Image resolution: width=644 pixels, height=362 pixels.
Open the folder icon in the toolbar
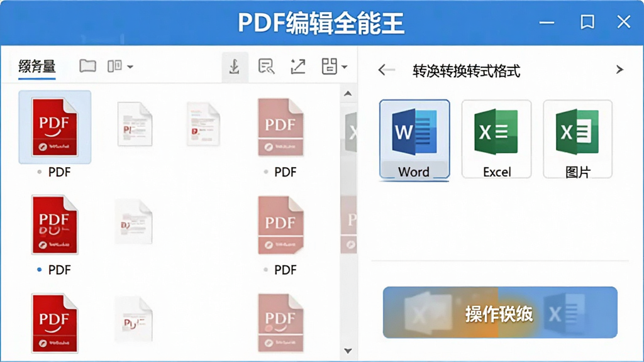(87, 65)
